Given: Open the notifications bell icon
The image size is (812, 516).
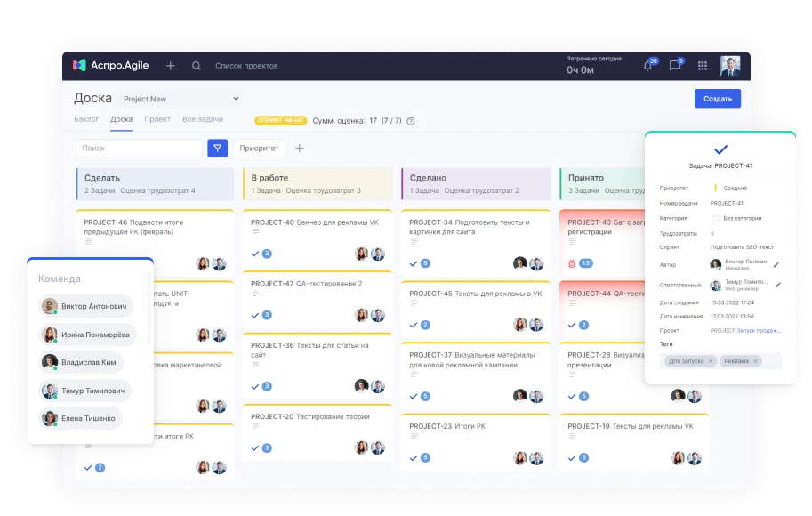Looking at the screenshot, I should point(648,65).
